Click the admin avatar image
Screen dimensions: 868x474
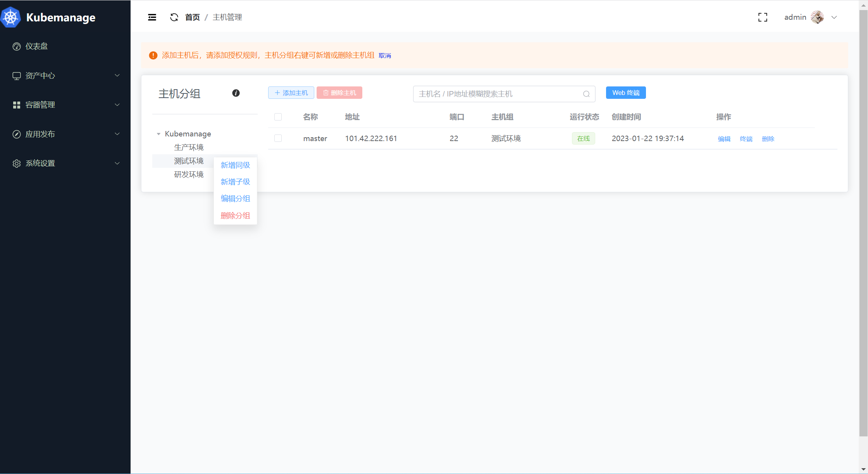817,17
